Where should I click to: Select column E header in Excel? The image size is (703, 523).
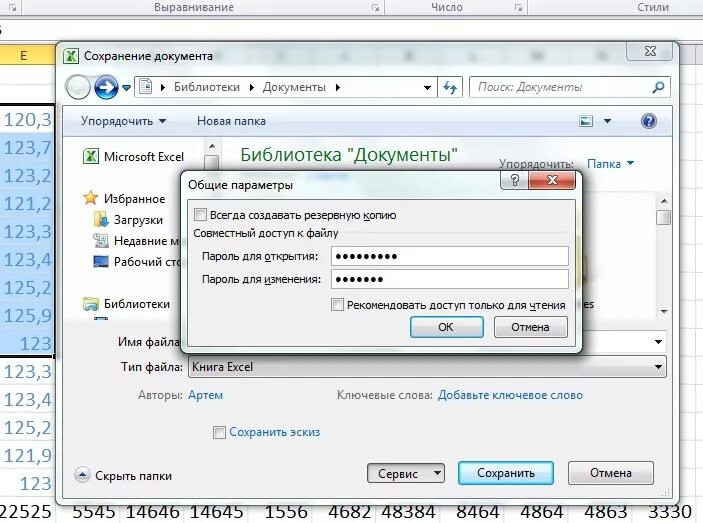pos(26,56)
